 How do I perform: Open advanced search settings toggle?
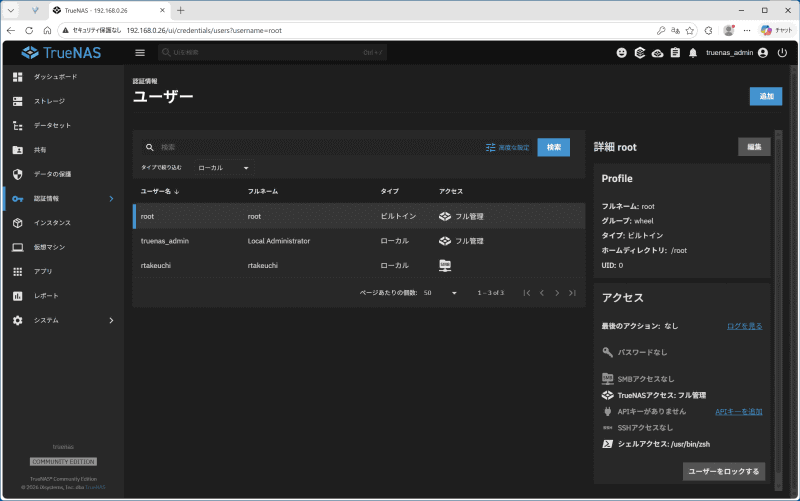click(x=508, y=147)
